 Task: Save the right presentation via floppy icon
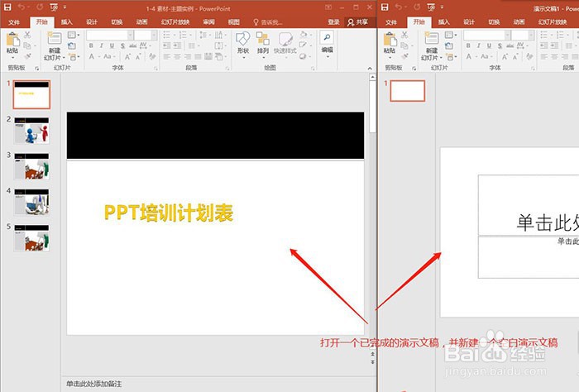pos(385,7)
